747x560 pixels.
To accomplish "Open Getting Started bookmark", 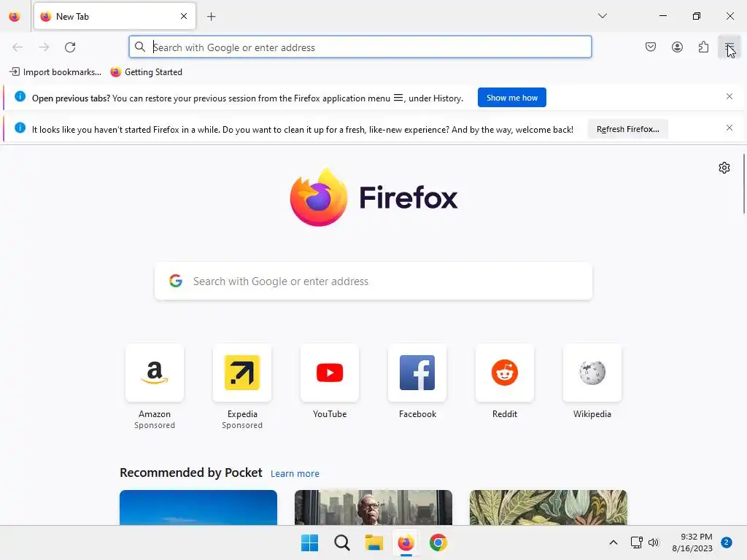I will point(146,72).
